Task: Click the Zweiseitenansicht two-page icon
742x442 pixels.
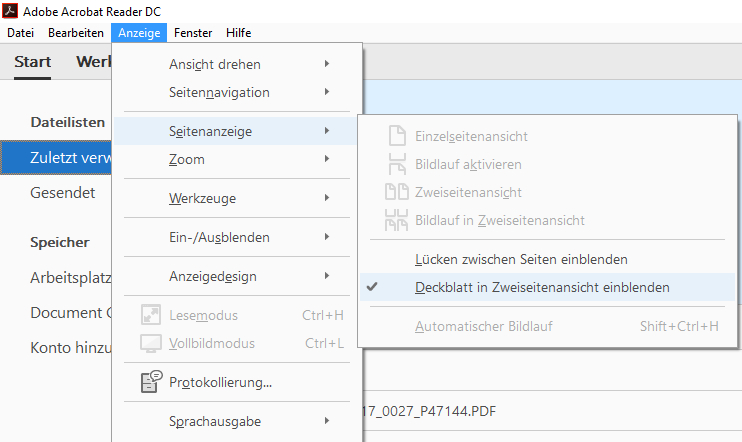Action: 397,192
